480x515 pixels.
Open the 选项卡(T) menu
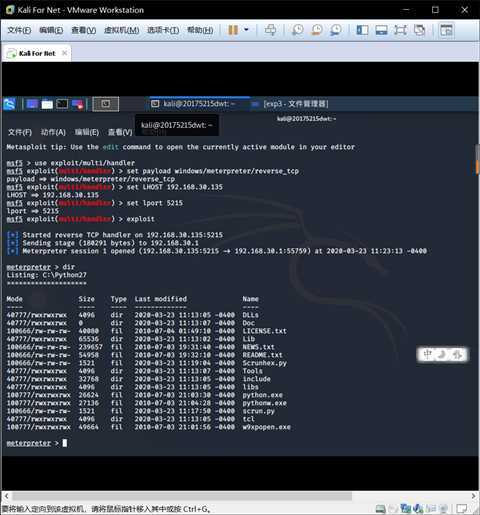[163, 30]
